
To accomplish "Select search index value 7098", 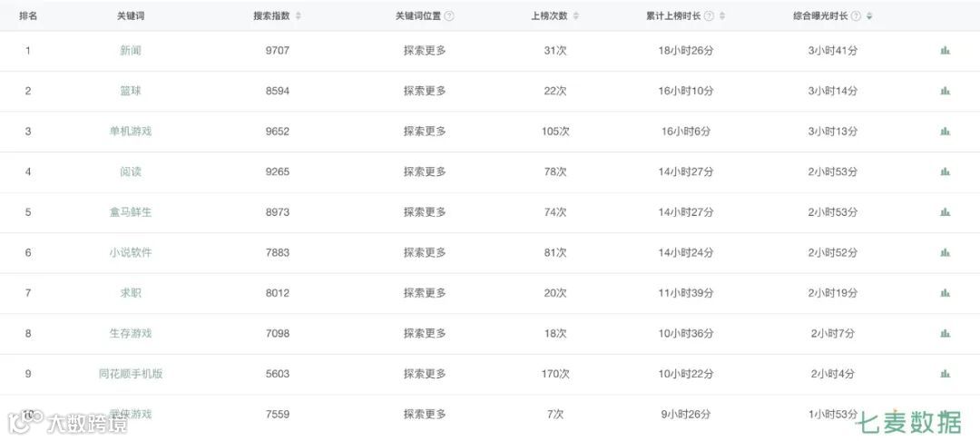I will (x=278, y=334).
